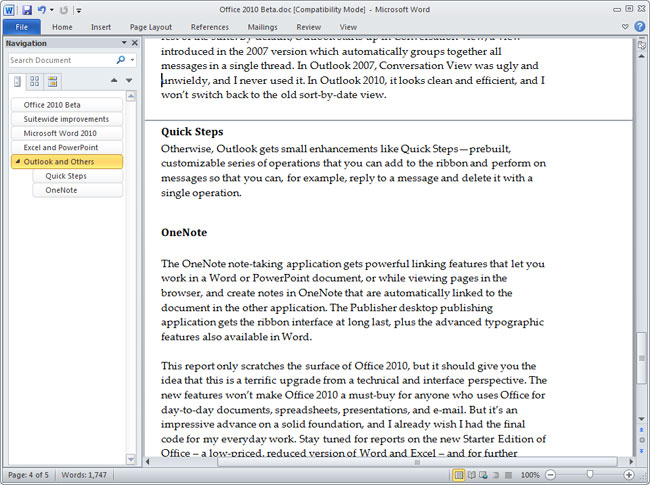
Task: Select the Outlook and Others heading label
Action: point(59,162)
